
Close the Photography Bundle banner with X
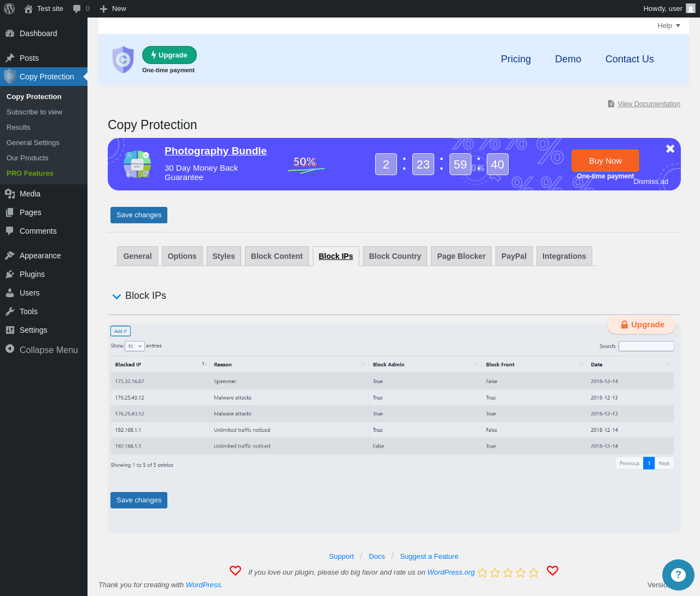(x=670, y=149)
